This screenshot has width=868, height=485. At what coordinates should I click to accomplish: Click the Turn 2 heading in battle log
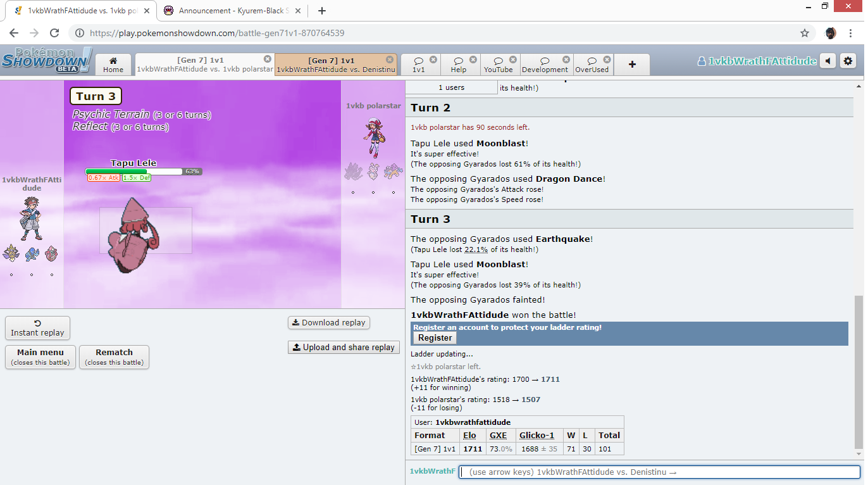click(430, 108)
